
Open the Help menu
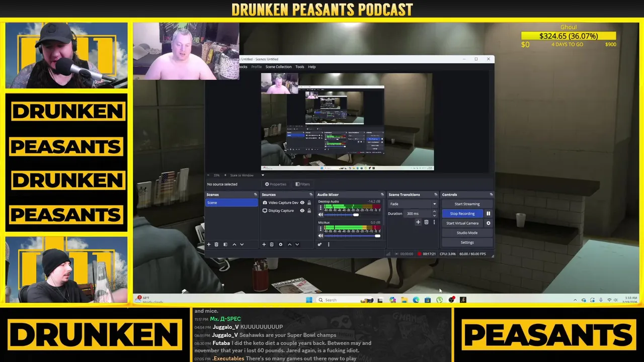[312, 67]
